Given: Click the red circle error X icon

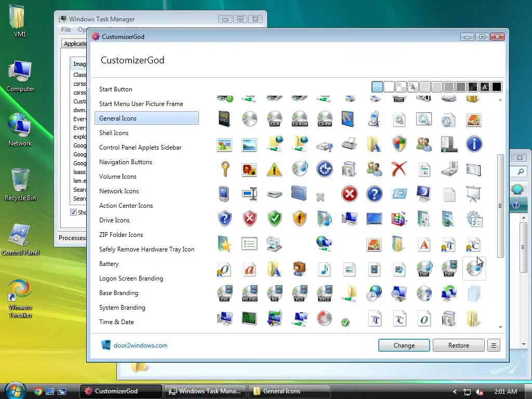Looking at the screenshot, I should pyautogui.click(x=350, y=194).
